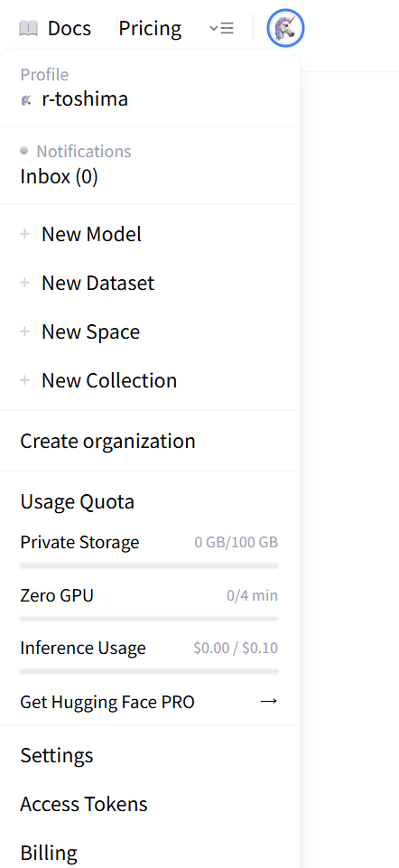Click the Private Storage usage bar
This screenshot has width=399, height=868.
[149, 565]
